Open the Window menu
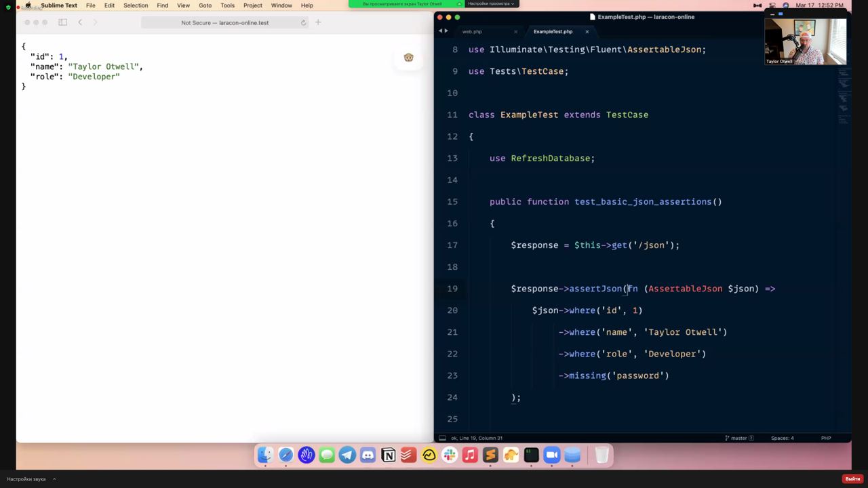Image resolution: width=868 pixels, height=488 pixels. (281, 5)
